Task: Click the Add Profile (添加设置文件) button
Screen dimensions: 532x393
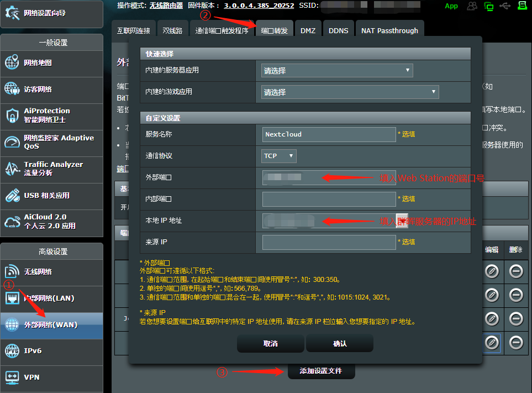Action: coord(321,371)
